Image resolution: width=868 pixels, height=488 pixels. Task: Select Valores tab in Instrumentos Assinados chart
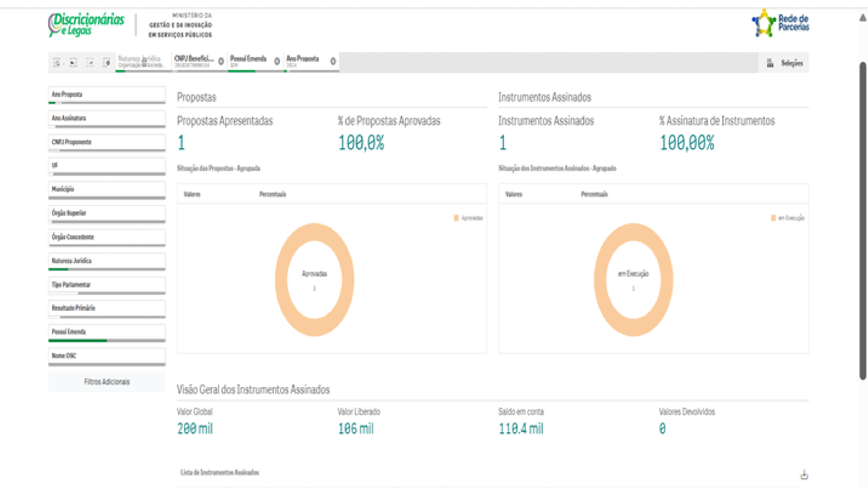click(513, 194)
